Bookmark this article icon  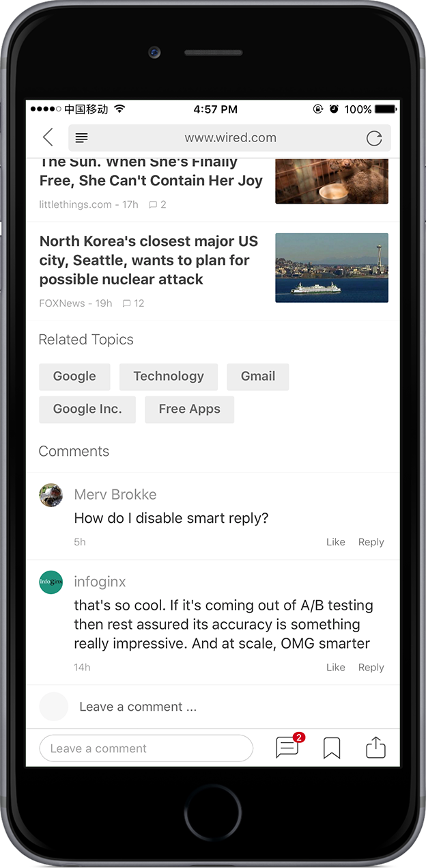[332, 748]
